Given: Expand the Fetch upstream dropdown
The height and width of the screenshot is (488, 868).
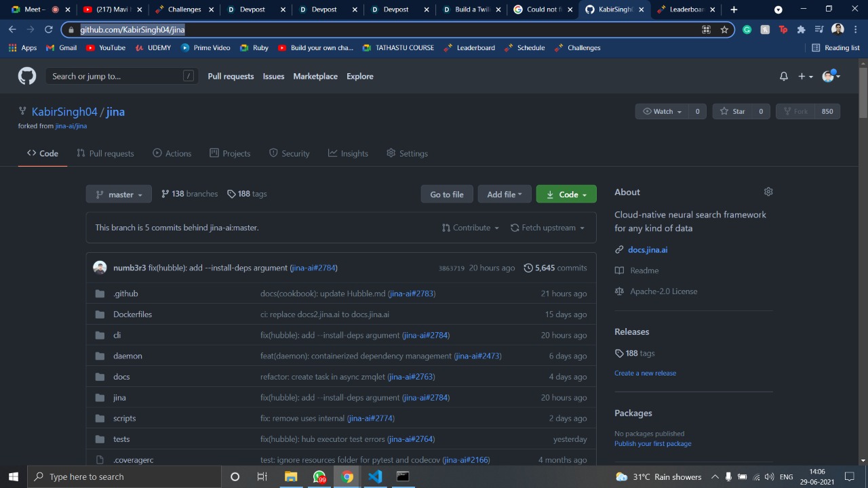Looking at the screenshot, I should pyautogui.click(x=548, y=228).
